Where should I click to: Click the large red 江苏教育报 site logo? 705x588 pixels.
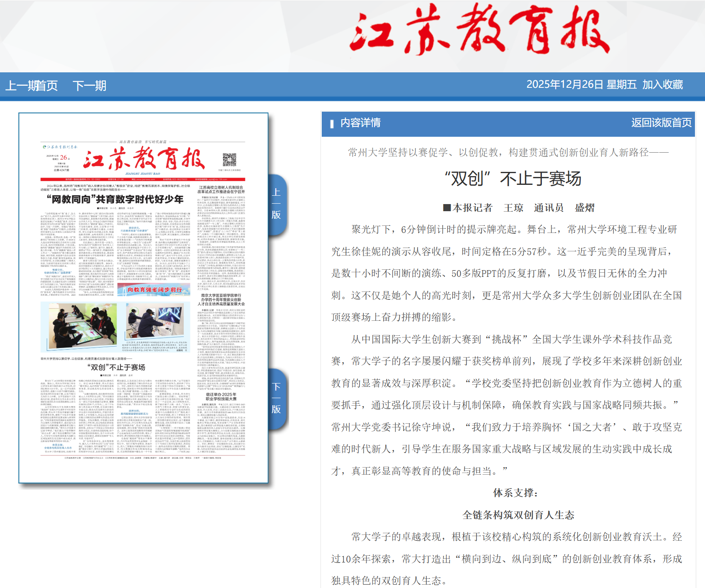coord(479,29)
